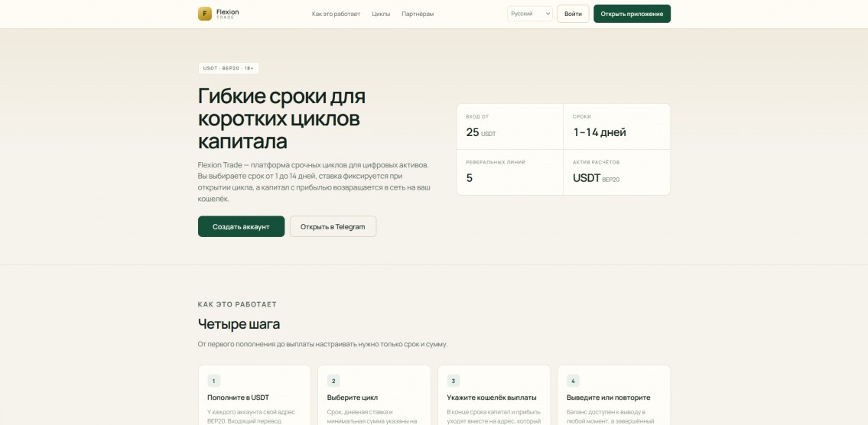
Task: Click the referral lines value 5
Action: [x=470, y=178]
